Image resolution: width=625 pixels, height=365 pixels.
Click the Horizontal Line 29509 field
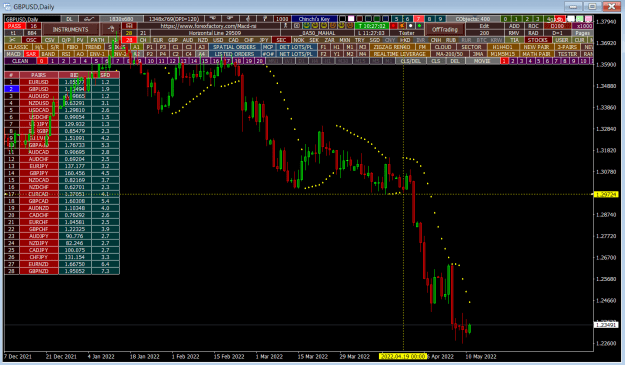(215, 33)
